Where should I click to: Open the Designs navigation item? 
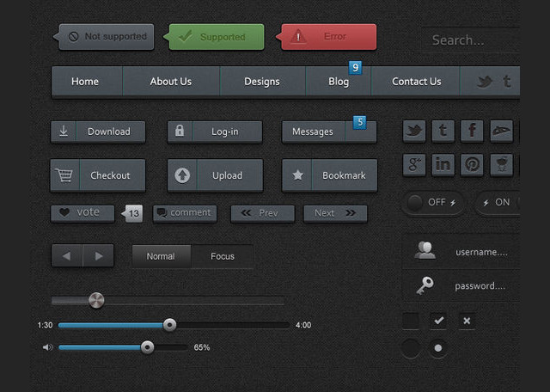coord(262,82)
